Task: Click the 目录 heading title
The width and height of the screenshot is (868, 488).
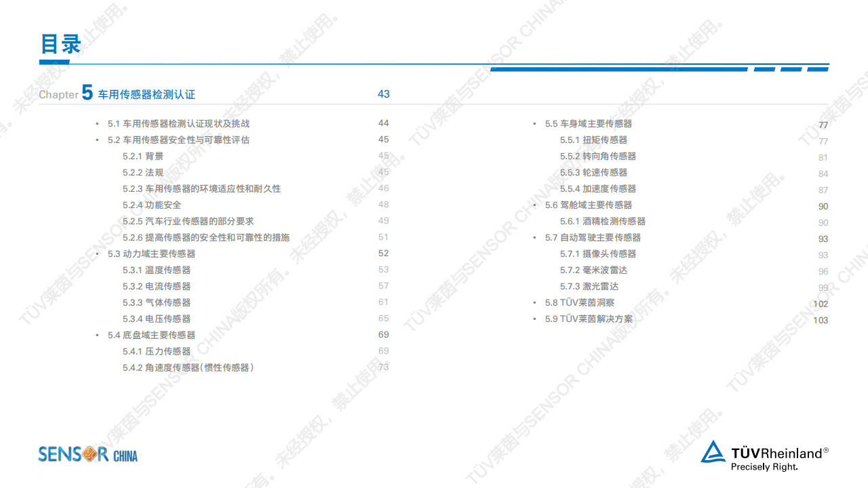Action: pyautogui.click(x=61, y=44)
